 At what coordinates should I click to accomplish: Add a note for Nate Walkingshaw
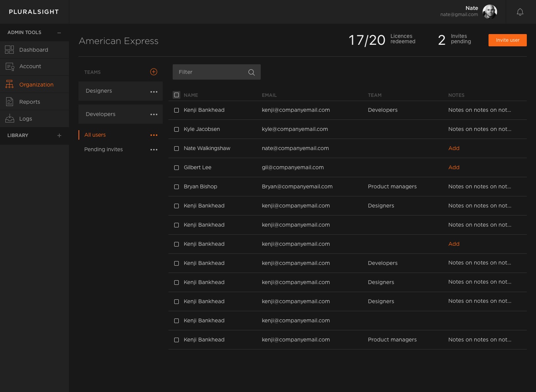point(454,148)
